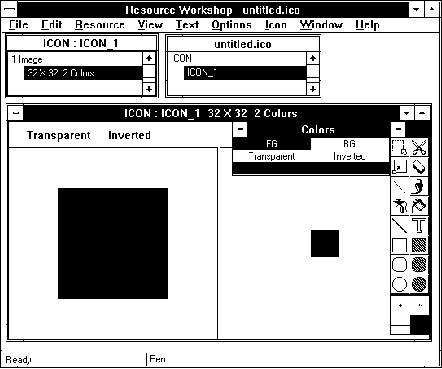Select the Zoom tool in the palette
The width and height of the screenshot is (442, 369).
coord(399,167)
